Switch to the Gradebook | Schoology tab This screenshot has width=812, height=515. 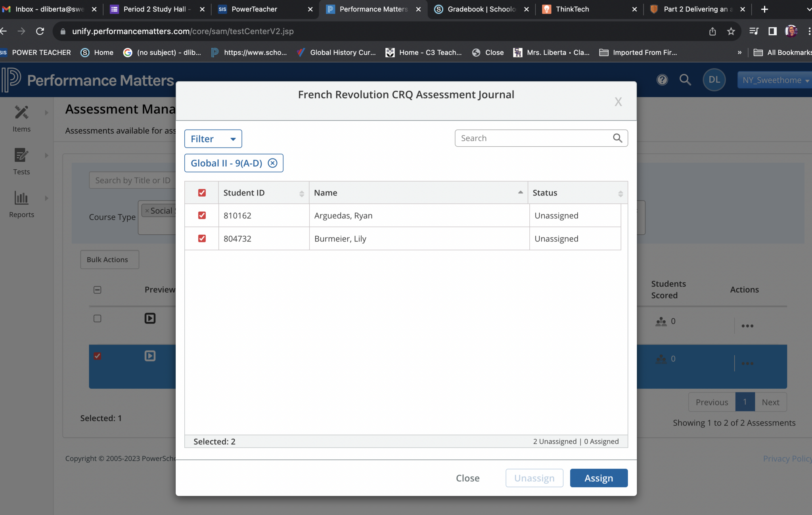pyautogui.click(x=481, y=9)
